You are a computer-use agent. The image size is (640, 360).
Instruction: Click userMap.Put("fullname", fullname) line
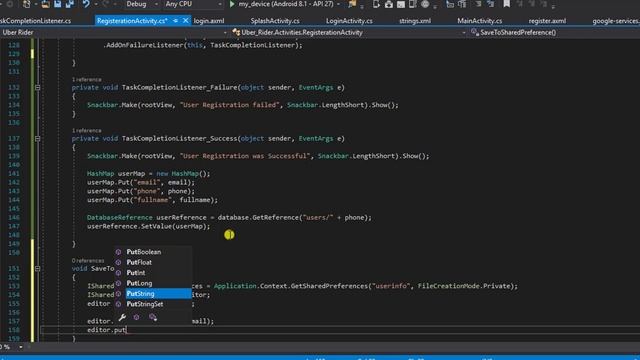152,200
